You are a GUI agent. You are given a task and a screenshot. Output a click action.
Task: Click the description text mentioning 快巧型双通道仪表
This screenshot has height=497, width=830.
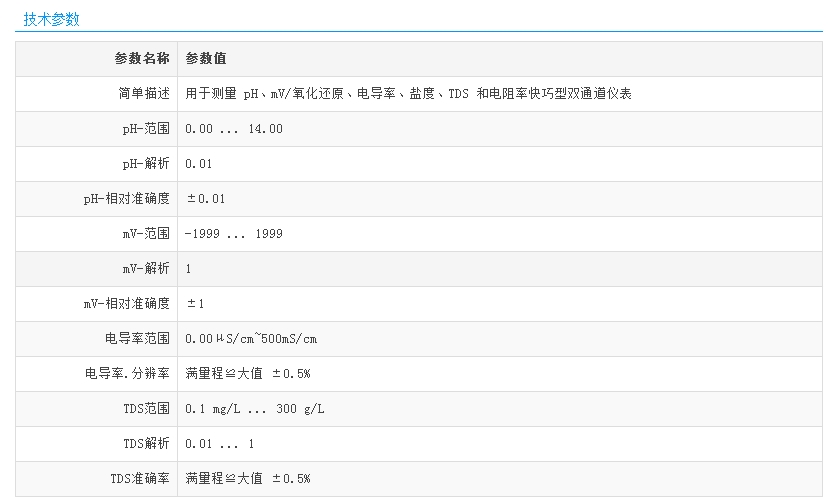click(408, 94)
